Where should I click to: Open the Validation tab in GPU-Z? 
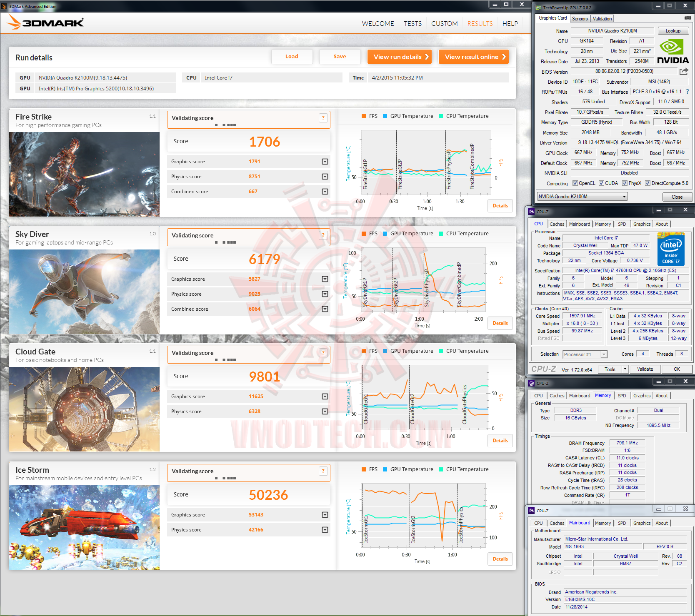[602, 19]
